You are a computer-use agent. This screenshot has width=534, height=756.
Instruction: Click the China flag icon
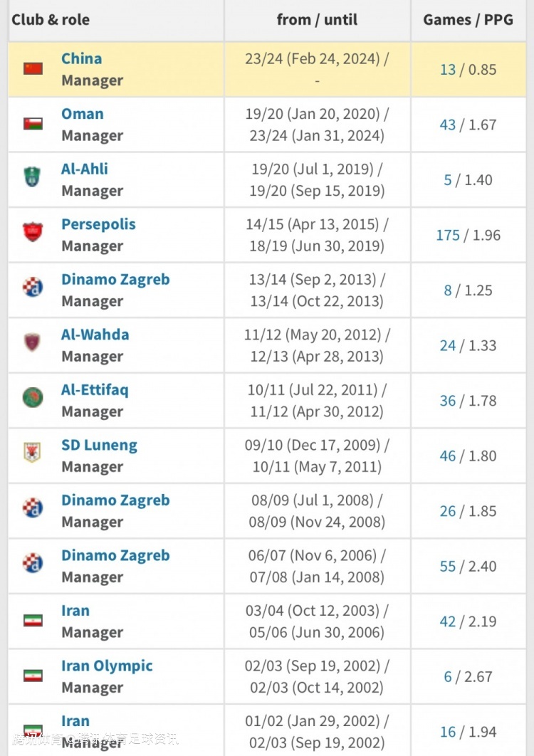pyautogui.click(x=33, y=68)
